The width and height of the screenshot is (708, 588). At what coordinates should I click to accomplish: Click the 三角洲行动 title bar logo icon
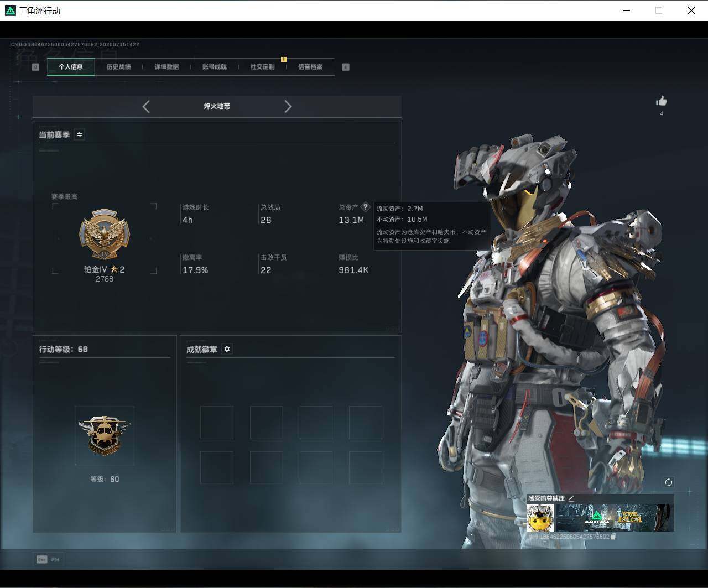pyautogui.click(x=10, y=11)
